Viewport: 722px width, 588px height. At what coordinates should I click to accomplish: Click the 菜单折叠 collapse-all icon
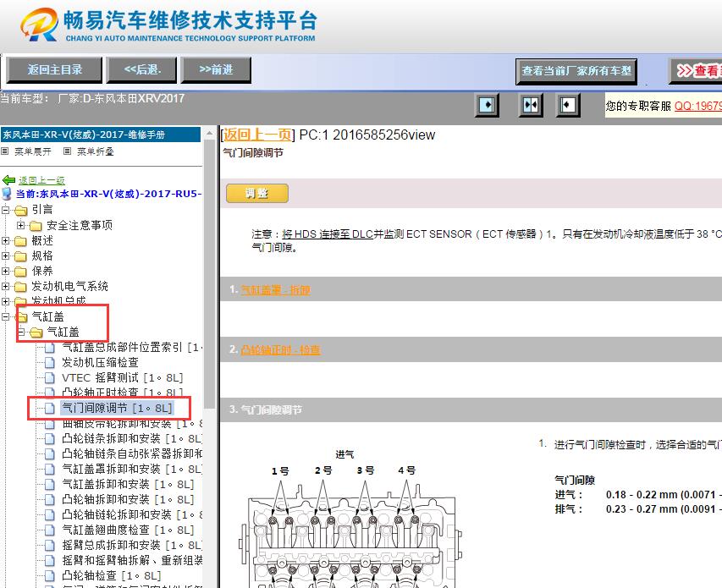point(67,151)
